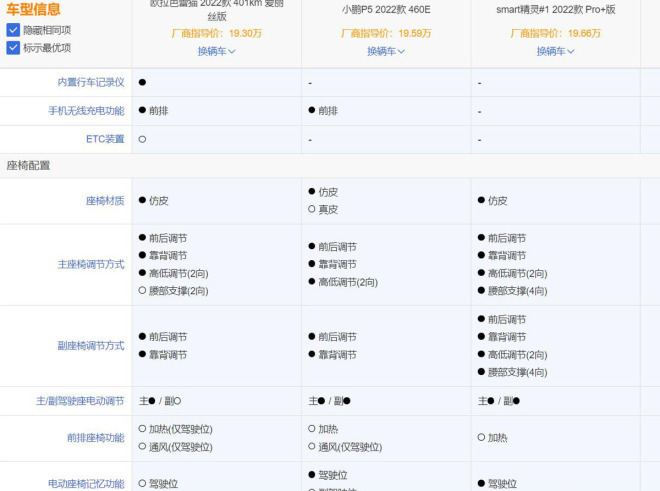
Task: Open the 前排座椅功能 spec link
Action: 96,438
